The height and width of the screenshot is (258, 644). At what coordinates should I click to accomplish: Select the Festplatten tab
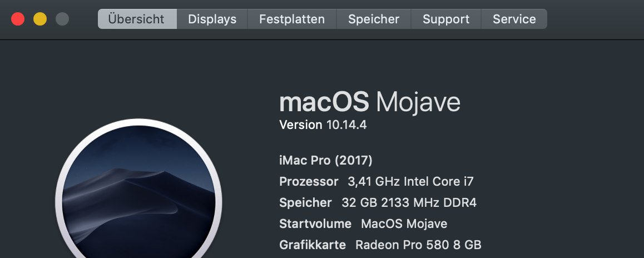pos(291,19)
